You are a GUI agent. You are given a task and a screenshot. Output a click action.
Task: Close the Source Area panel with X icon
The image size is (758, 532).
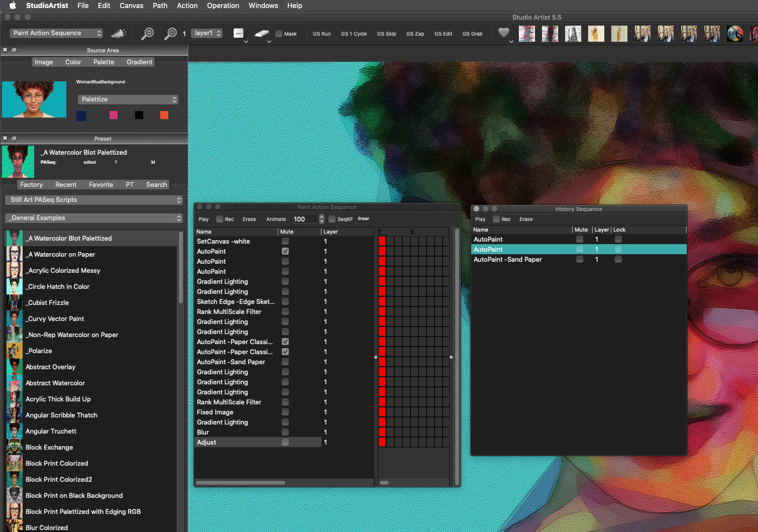[x=5, y=50]
